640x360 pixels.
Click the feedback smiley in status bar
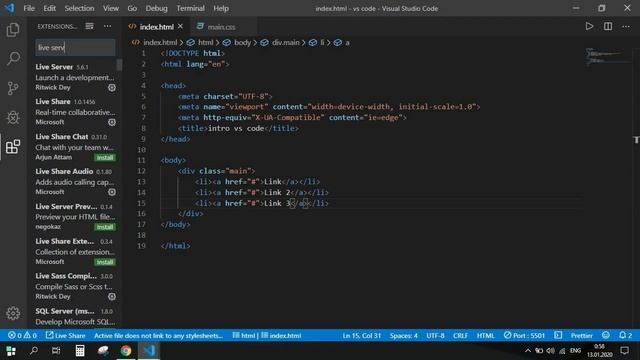[x=606, y=336]
